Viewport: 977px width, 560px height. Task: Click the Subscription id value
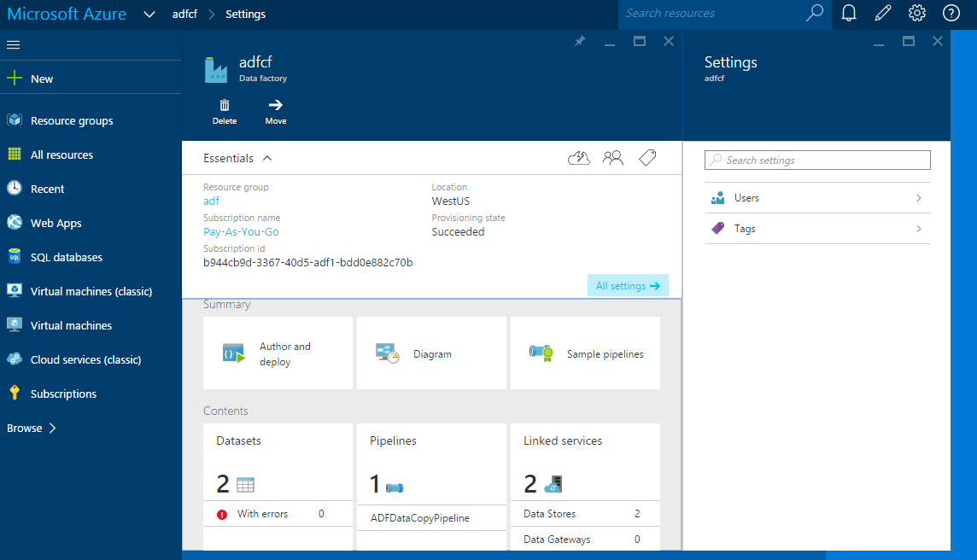pos(307,262)
